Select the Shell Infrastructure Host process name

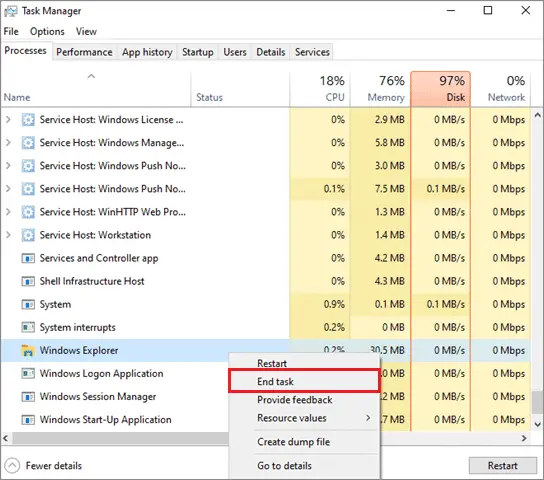pyautogui.click(x=92, y=281)
